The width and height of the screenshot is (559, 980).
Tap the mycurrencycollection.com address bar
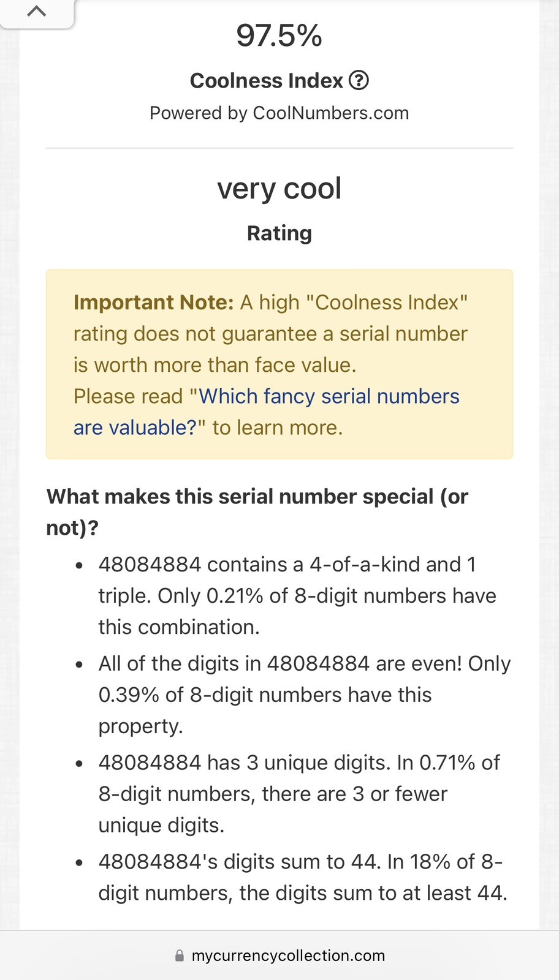279,956
